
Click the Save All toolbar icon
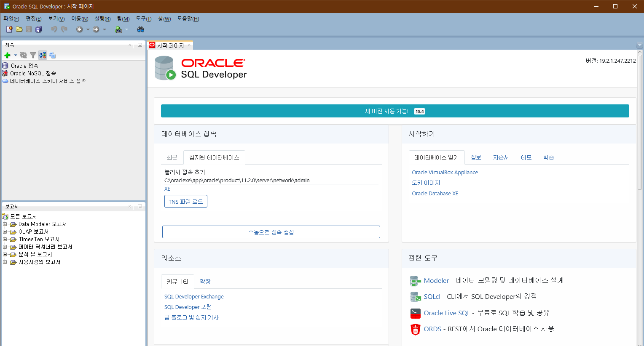tap(39, 29)
